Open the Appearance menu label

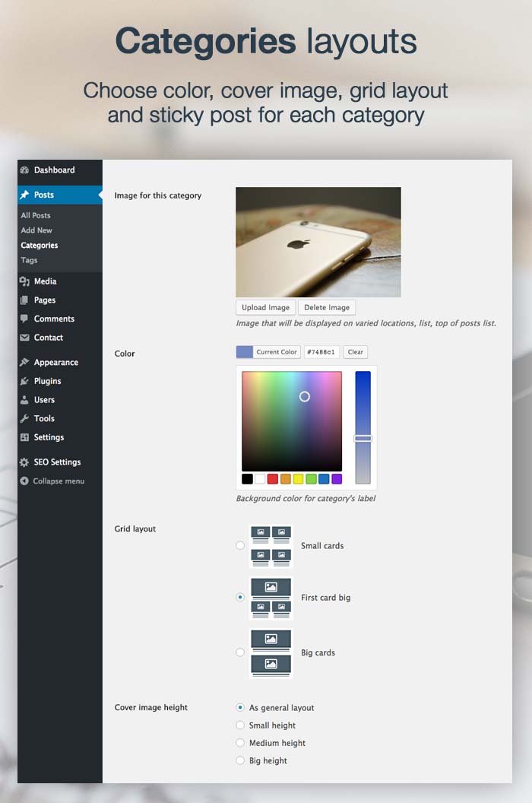click(x=55, y=362)
